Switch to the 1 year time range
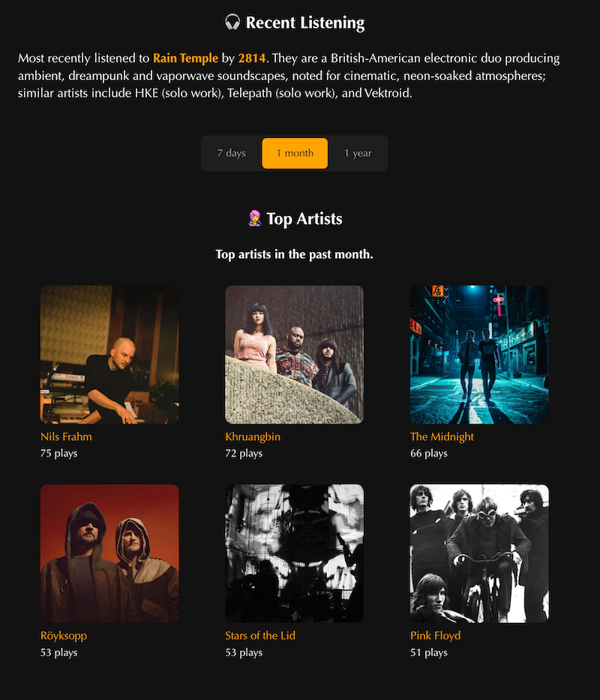Viewport: 600px width, 700px height. pos(358,153)
